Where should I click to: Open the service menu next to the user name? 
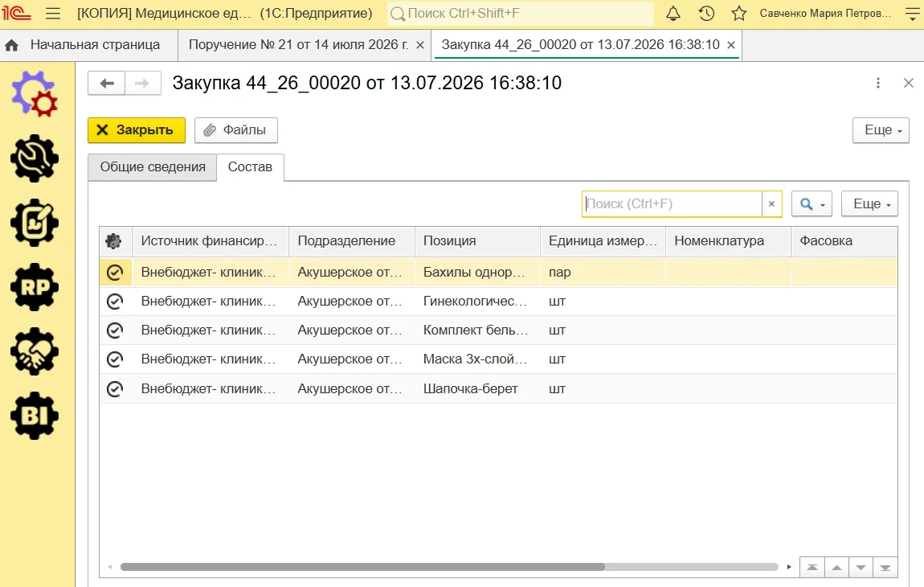912,14
